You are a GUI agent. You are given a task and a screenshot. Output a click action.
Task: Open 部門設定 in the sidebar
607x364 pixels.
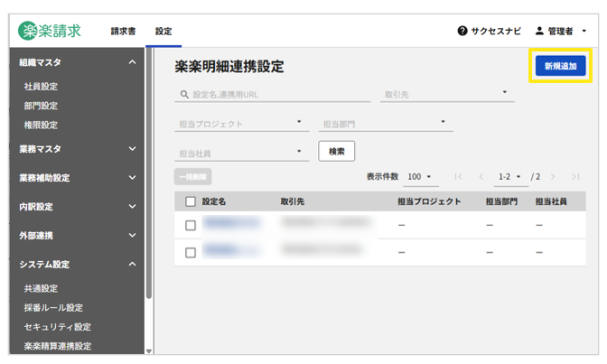click(x=41, y=106)
